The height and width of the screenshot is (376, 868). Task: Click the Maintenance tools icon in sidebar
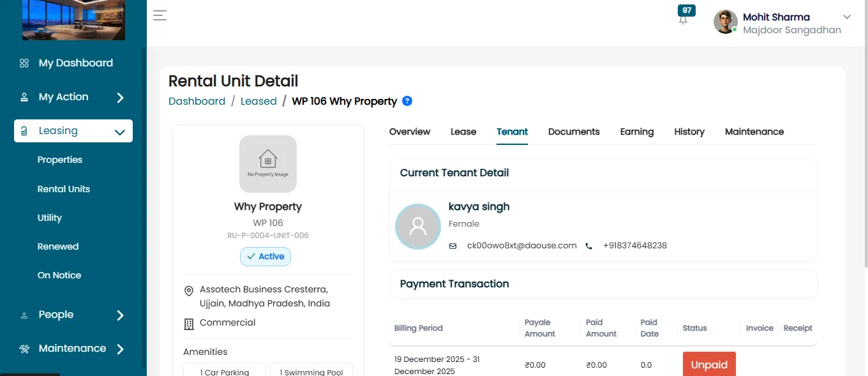coord(24,349)
